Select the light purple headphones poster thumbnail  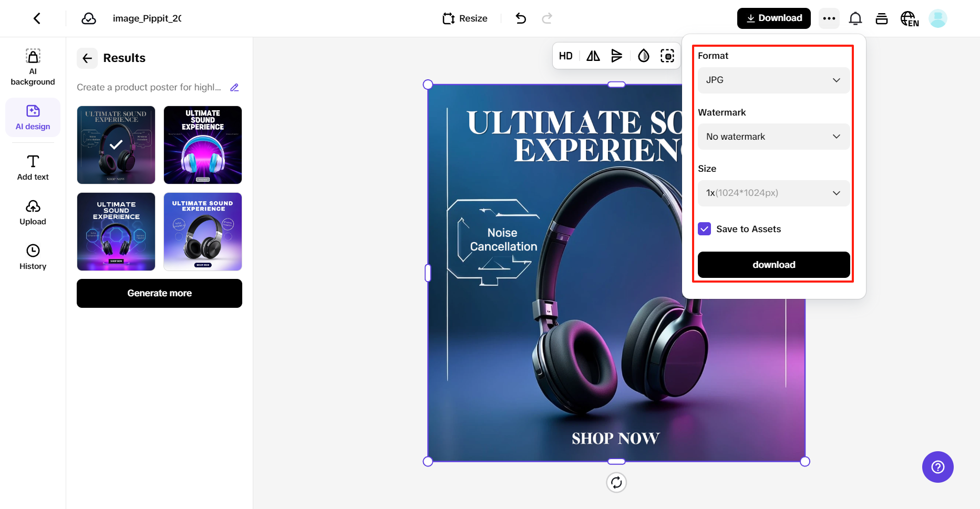203,232
